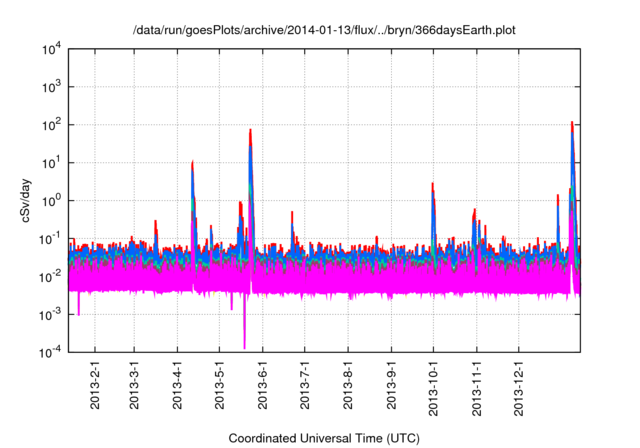Click the large red peak in late May

(250, 132)
